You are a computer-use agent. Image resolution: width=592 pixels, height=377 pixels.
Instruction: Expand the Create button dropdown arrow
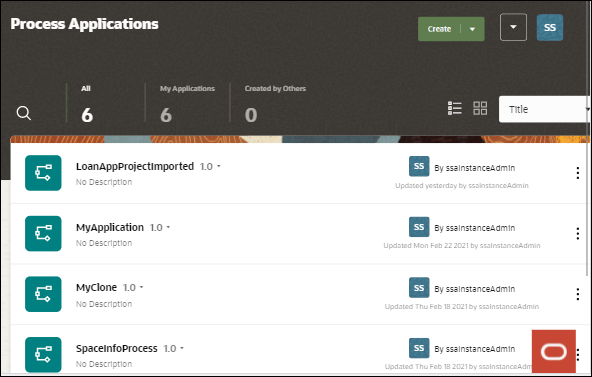click(x=472, y=29)
